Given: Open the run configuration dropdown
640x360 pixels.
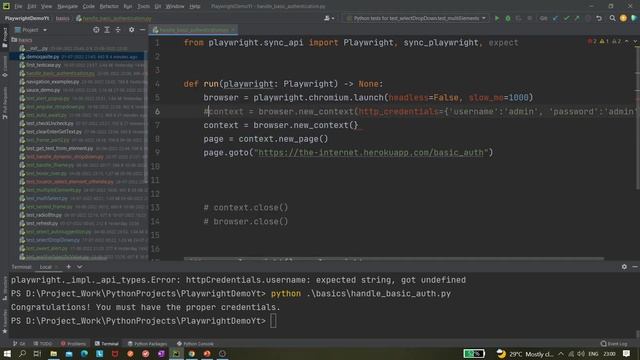Looking at the screenshot, I should 416,18.
